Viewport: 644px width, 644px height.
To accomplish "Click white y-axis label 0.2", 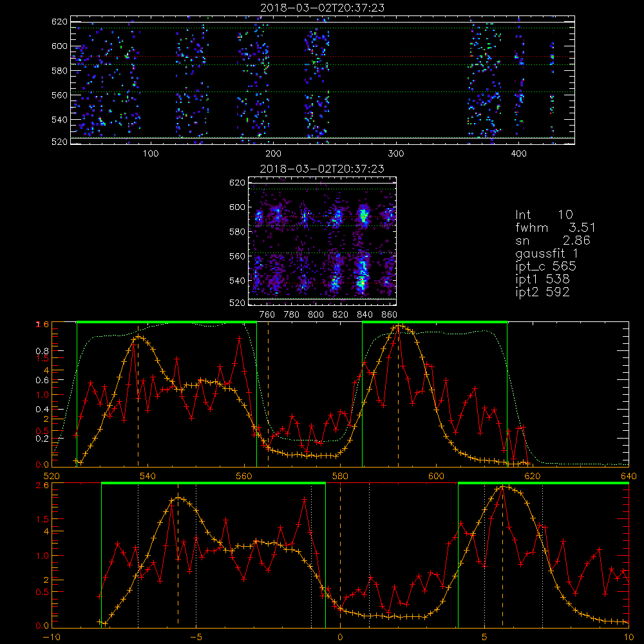I will [x=41, y=438].
